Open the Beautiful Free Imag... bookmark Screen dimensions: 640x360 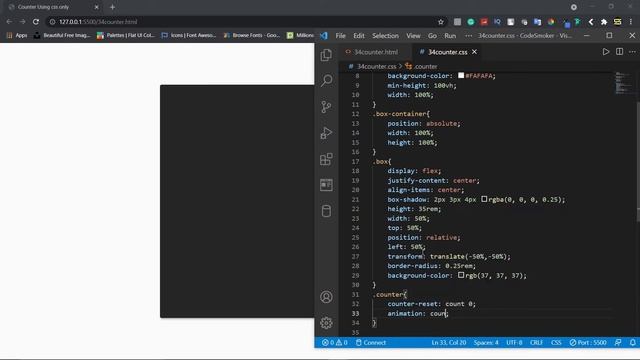point(62,36)
